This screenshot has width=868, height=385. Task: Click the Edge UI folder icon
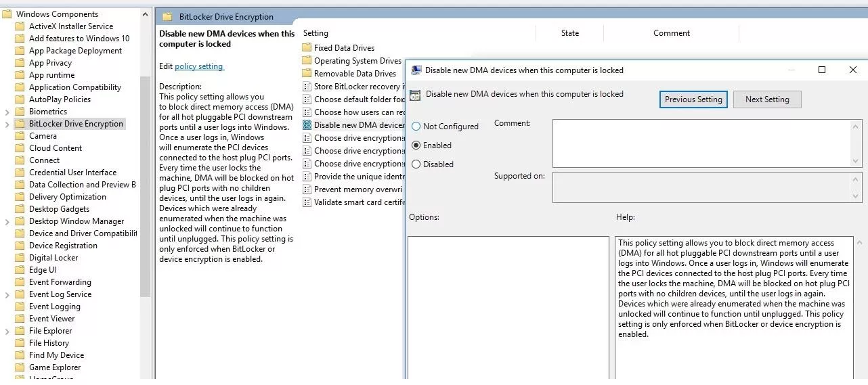point(20,270)
